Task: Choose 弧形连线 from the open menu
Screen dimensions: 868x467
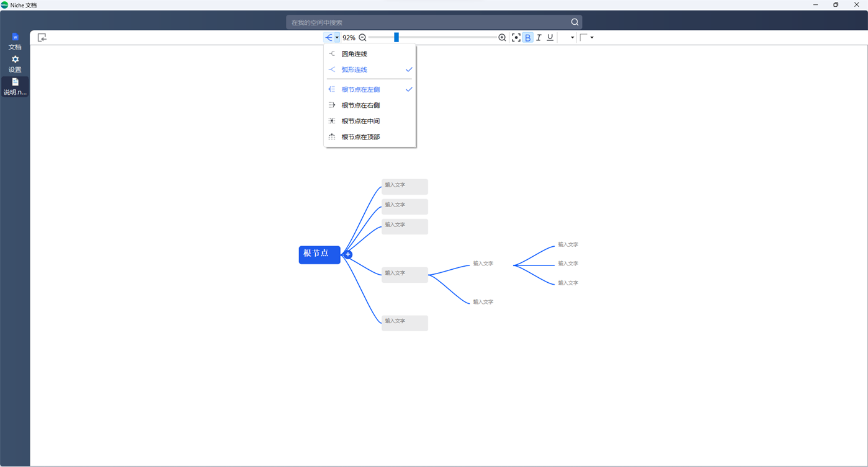Action: (354, 69)
